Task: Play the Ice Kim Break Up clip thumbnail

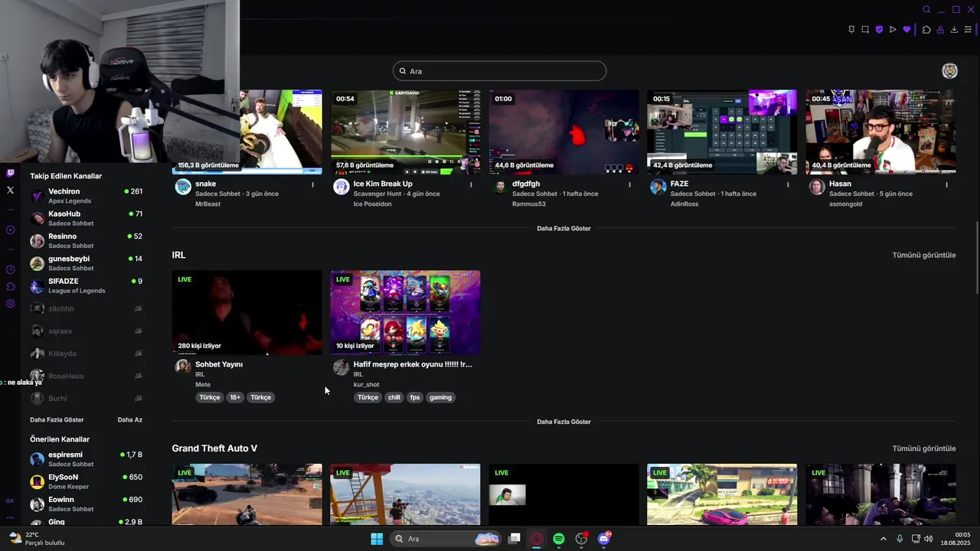Action: (405, 132)
